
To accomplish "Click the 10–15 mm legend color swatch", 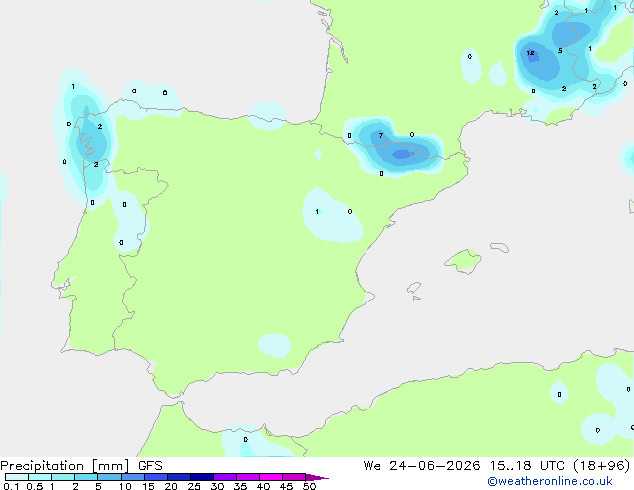I will coord(132,477).
